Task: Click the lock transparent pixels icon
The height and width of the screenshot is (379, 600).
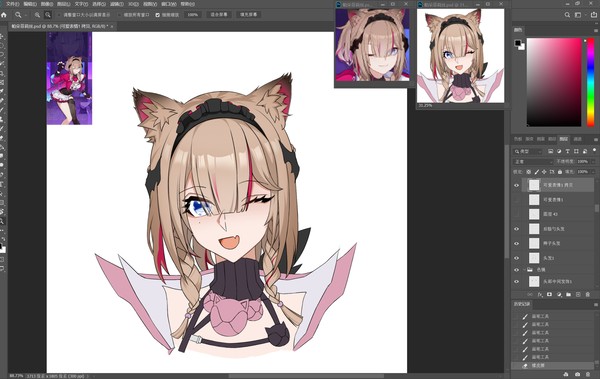Action: (528, 172)
